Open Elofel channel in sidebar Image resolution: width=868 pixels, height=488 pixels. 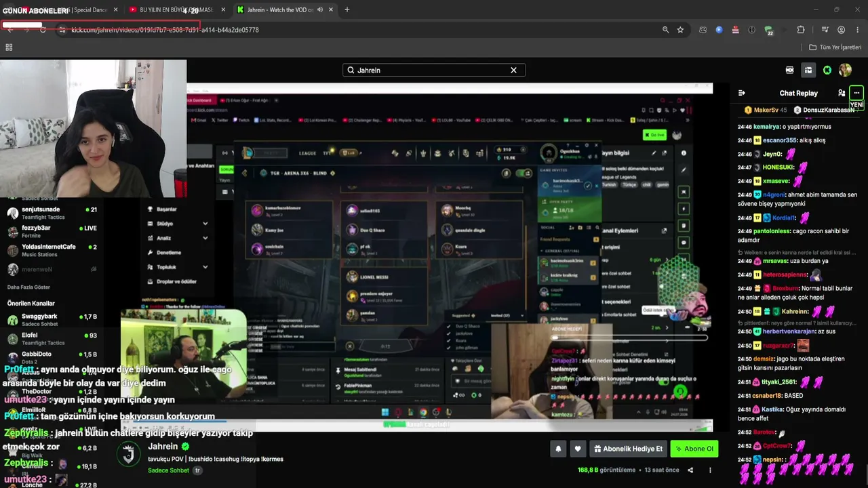52,340
